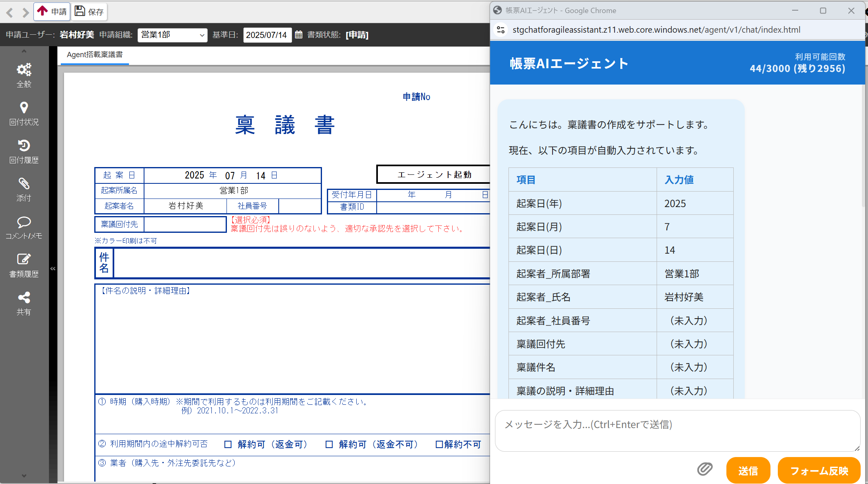Open the 回付履歴 history sidebar item
This screenshot has width=868, height=484.
tap(24, 152)
